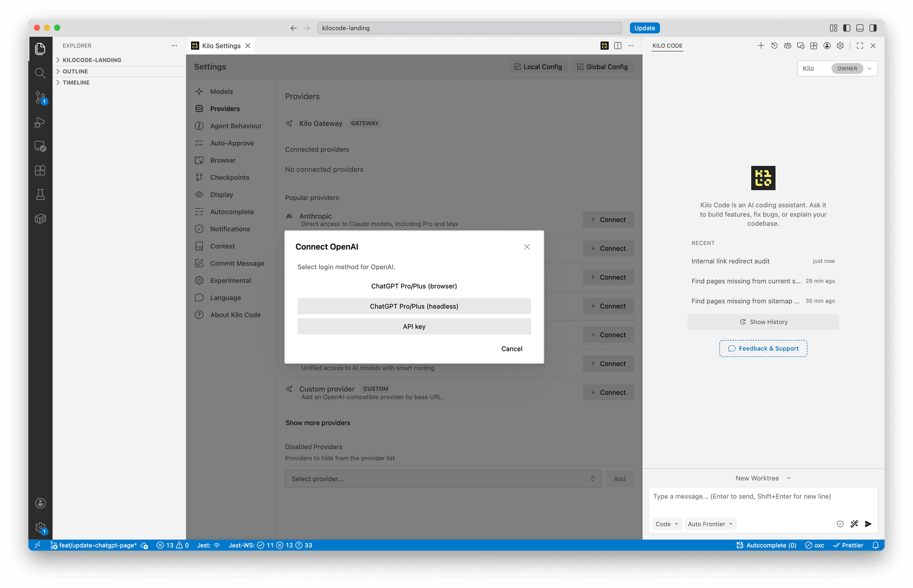Click the chat bubbles icon in Kilo panel

click(801, 46)
